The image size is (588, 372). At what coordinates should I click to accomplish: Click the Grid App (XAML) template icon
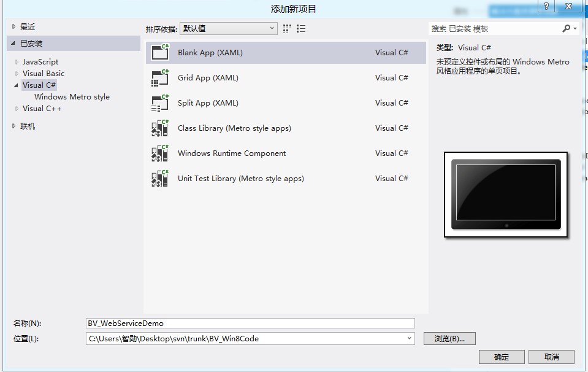tap(159, 78)
